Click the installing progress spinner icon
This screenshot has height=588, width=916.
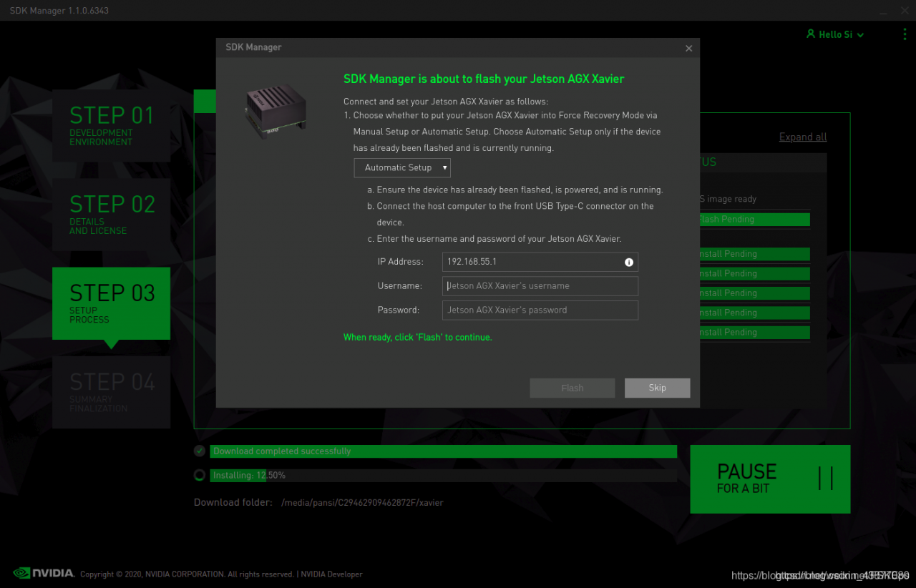(x=200, y=474)
